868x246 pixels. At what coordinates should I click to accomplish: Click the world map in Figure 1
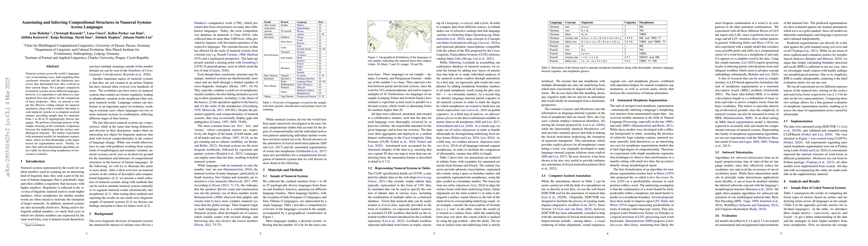pyautogui.click(x=400, y=37)
